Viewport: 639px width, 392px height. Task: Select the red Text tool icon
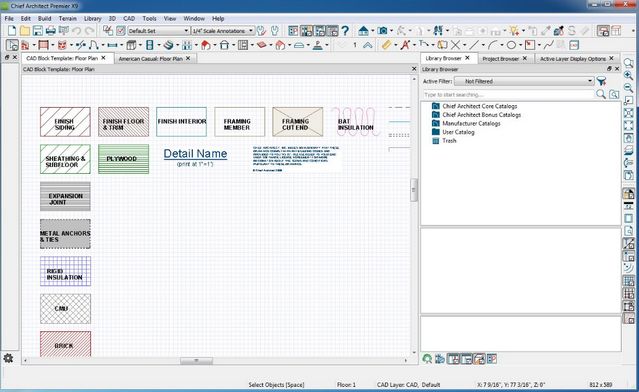405,45
